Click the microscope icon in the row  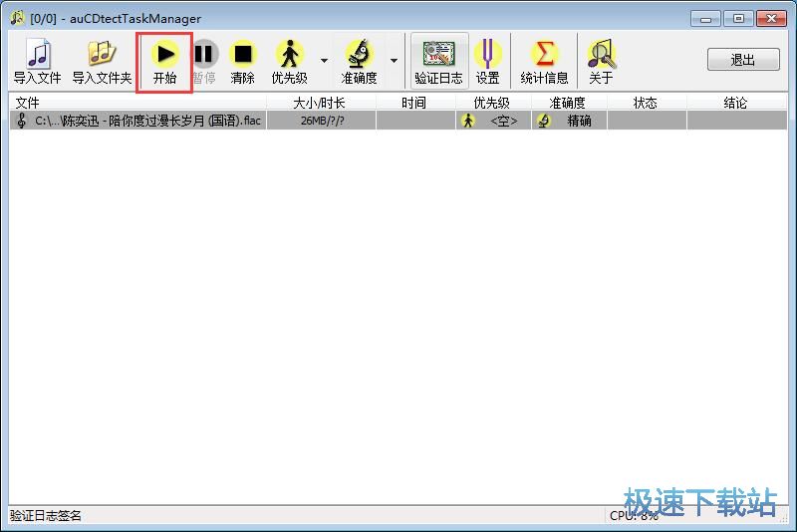coord(544,121)
